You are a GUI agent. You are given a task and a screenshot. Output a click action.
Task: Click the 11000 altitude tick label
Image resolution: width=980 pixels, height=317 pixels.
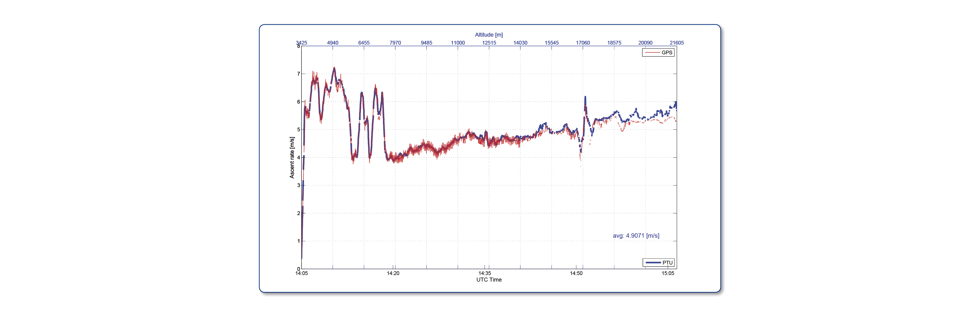point(458,43)
